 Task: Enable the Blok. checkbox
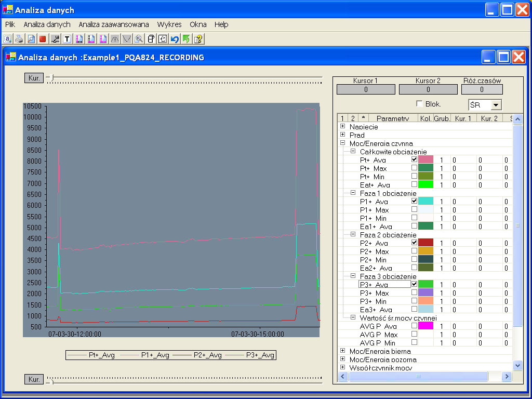419,104
